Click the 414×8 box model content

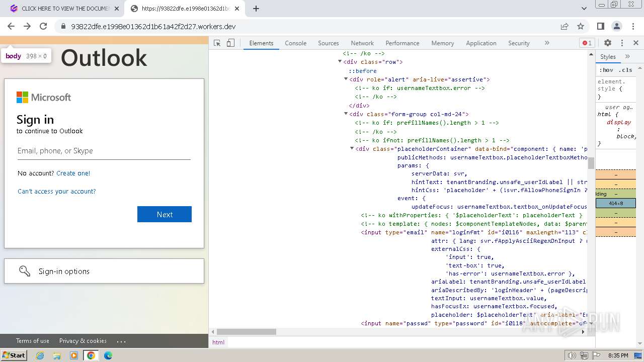[x=615, y=204]
